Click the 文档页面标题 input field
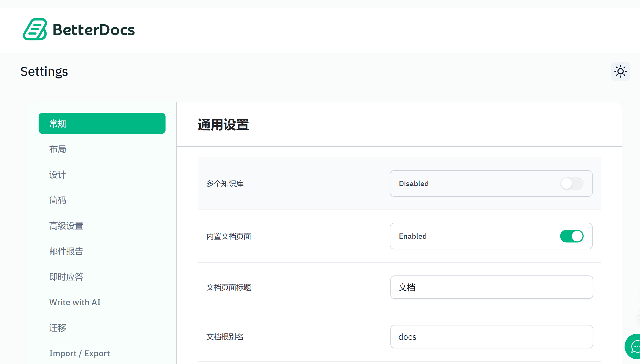The width and height of the screenshot is (640, 364). coord(491,287)
